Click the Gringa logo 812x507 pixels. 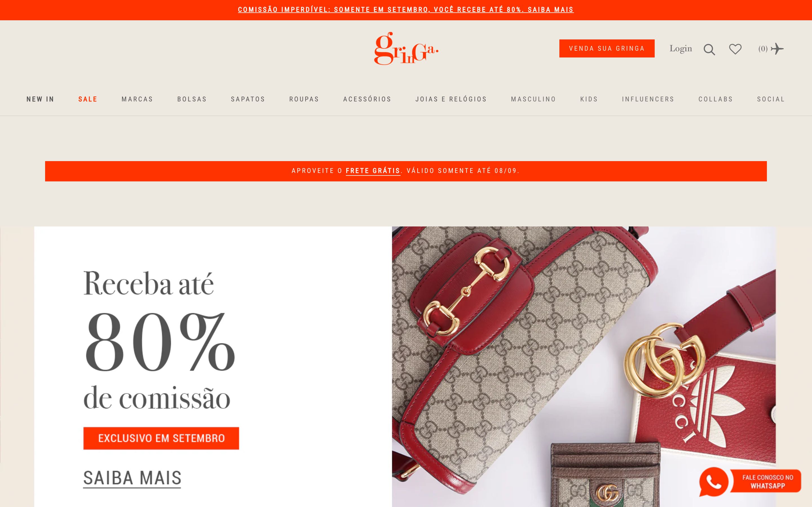click(x=406, y=48)
